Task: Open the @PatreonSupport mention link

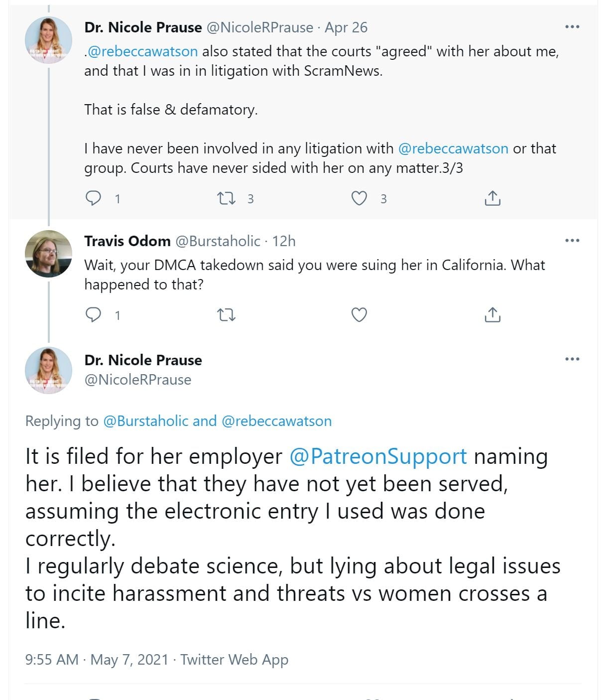Action: click(378, 456)
